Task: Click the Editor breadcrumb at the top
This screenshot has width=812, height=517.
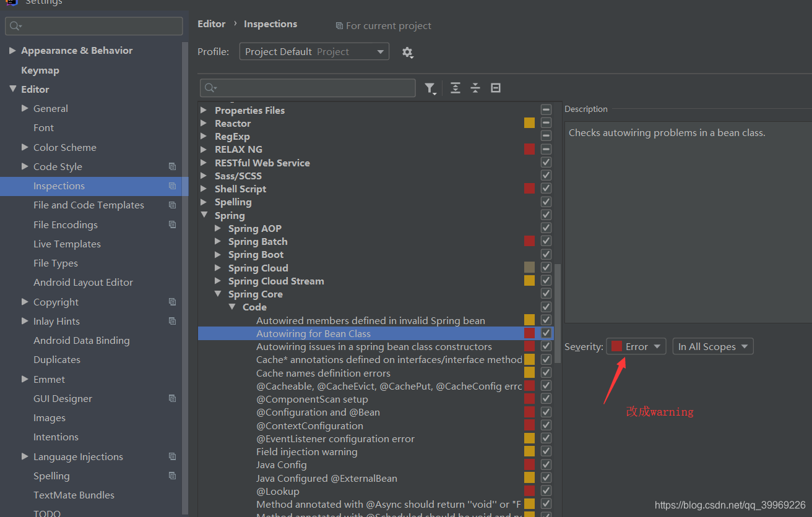Action: [211, 23]
